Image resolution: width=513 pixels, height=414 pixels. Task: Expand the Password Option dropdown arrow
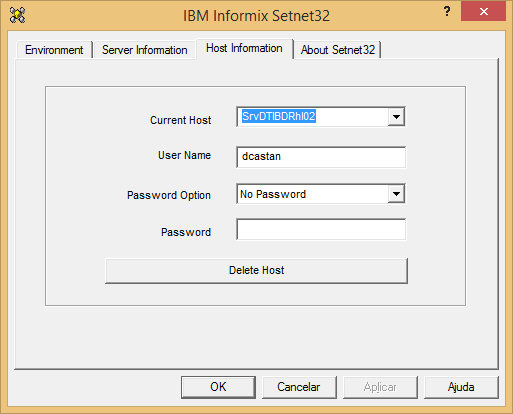[x=396, y=194]
